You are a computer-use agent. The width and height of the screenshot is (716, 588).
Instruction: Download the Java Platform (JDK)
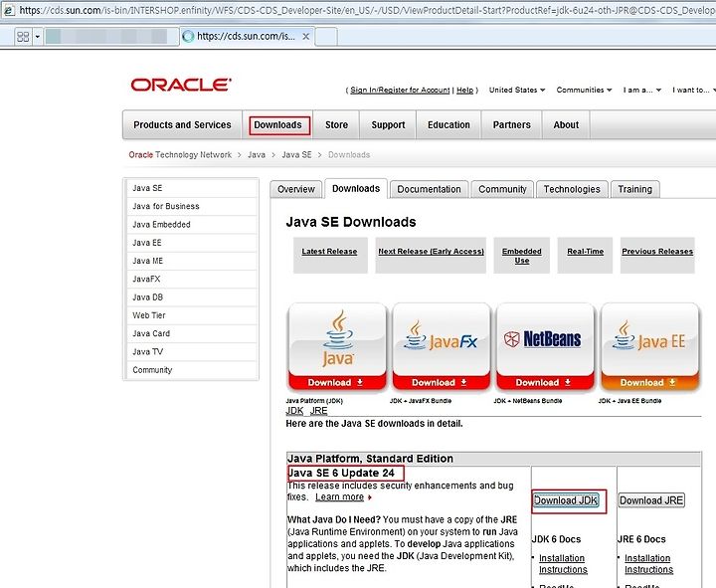coord(337,382)
